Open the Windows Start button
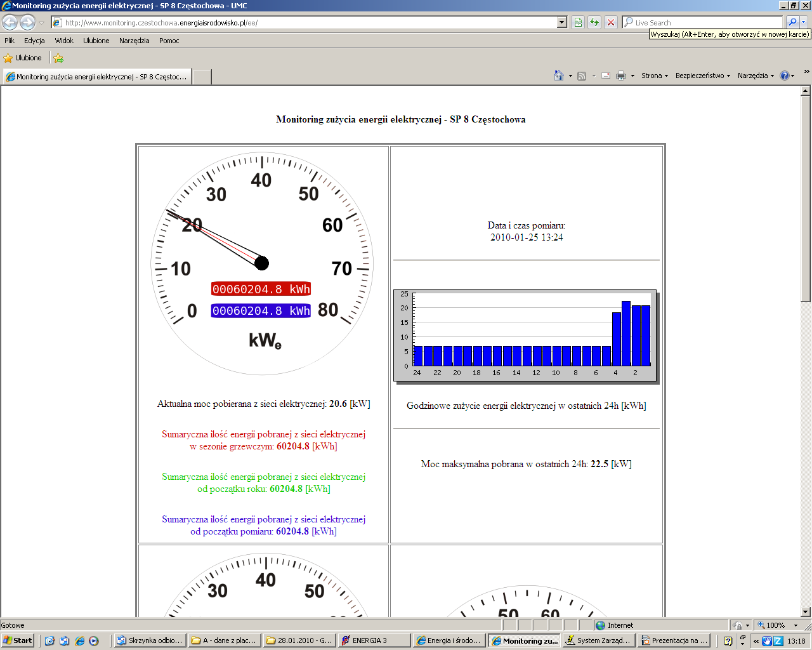Image resolution: width=812 pixels, height=650 pixels. [x=18, y=640]
